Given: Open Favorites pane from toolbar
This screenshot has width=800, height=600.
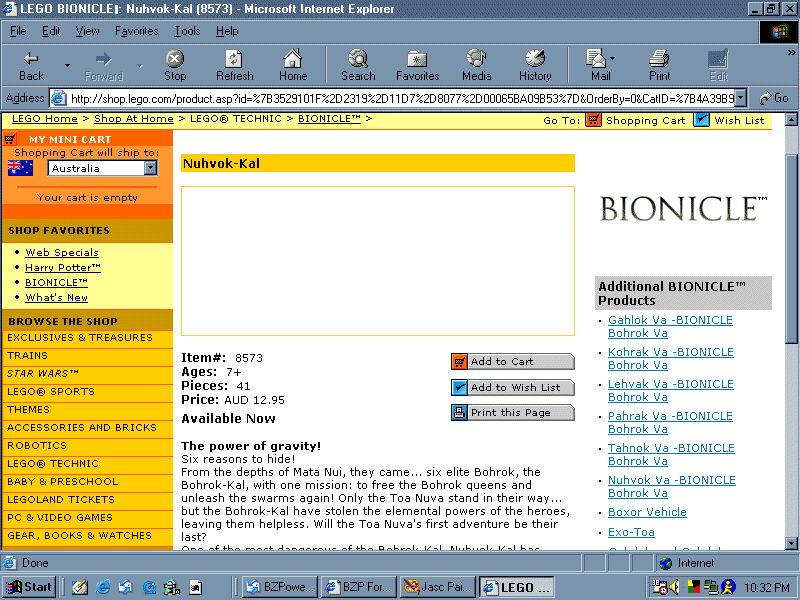Looking at the screenshot, I should click(417, 66).
